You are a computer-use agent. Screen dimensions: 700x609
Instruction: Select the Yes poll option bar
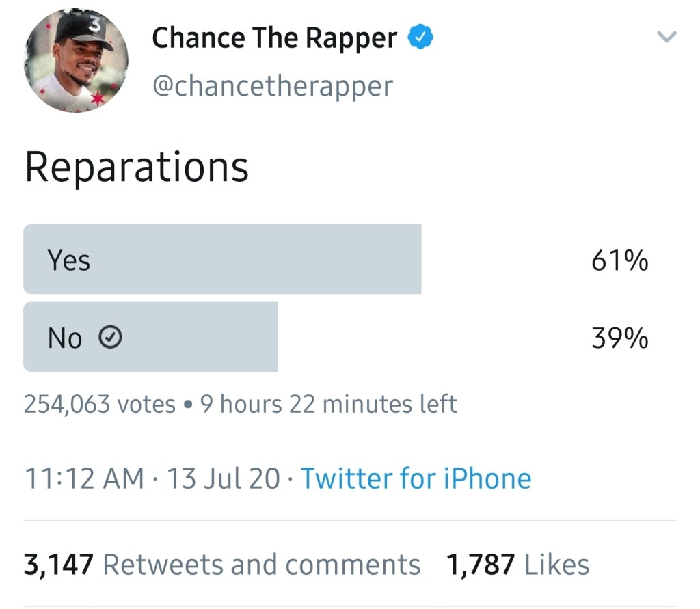[x=222, y=260]
